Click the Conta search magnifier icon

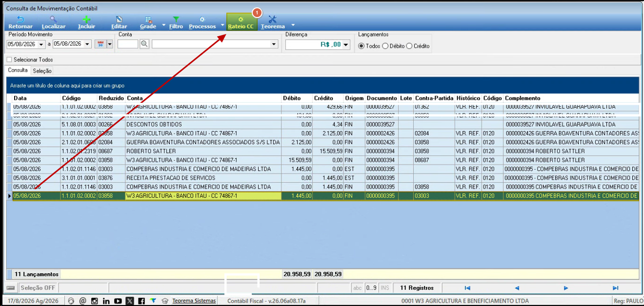tap(144, 44)
